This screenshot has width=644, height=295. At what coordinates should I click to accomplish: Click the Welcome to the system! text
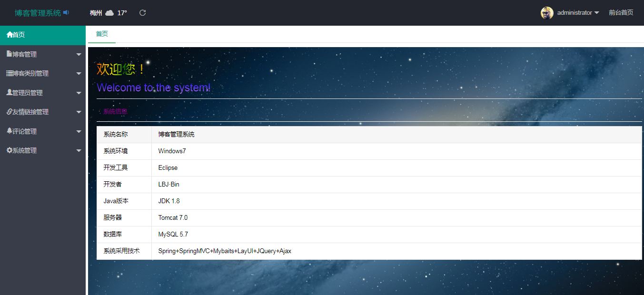point(153,88)
